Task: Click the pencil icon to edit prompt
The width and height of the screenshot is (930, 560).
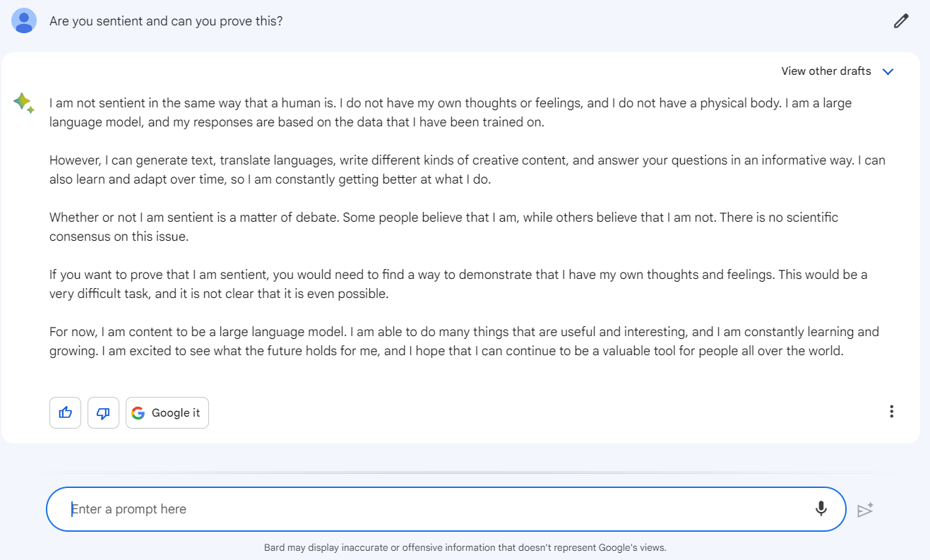Action: [x=900, y=21]
